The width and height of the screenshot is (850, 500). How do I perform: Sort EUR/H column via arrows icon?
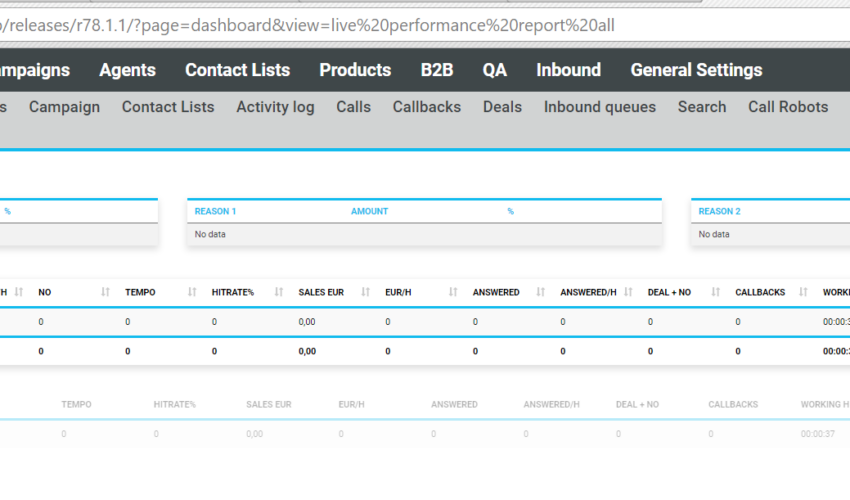(x=453, y=292)
